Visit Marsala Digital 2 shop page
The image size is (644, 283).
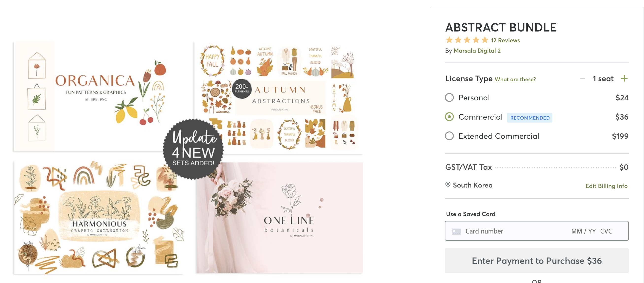coord(477,51)
